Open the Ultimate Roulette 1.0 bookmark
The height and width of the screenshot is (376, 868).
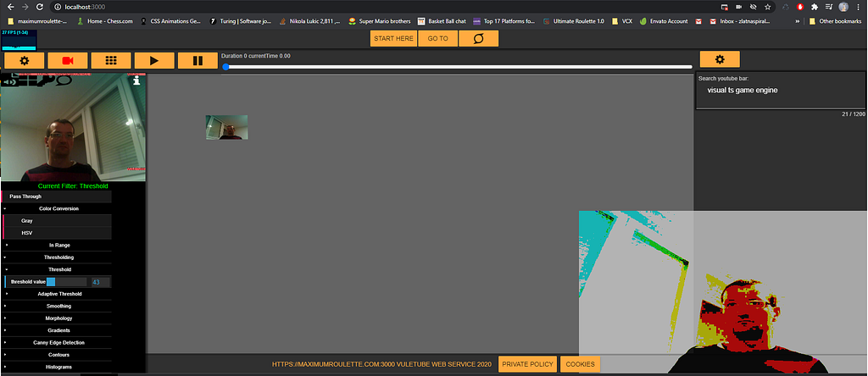574,21
